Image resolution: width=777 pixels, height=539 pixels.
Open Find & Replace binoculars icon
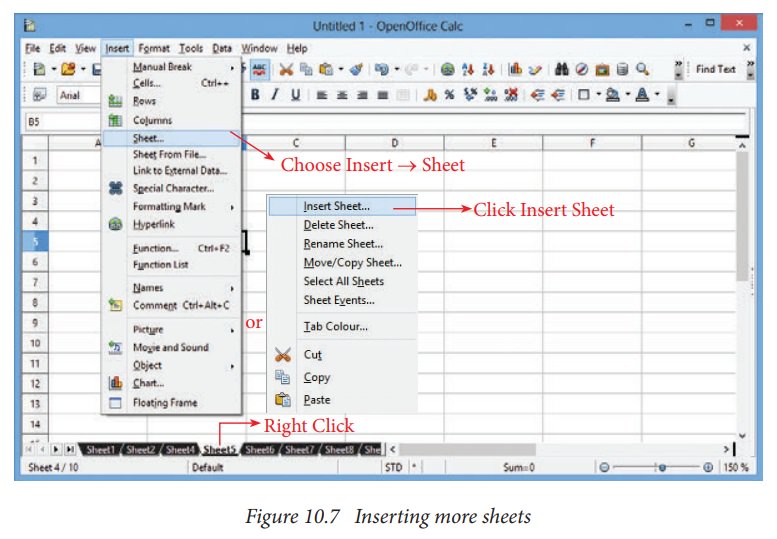561,69
